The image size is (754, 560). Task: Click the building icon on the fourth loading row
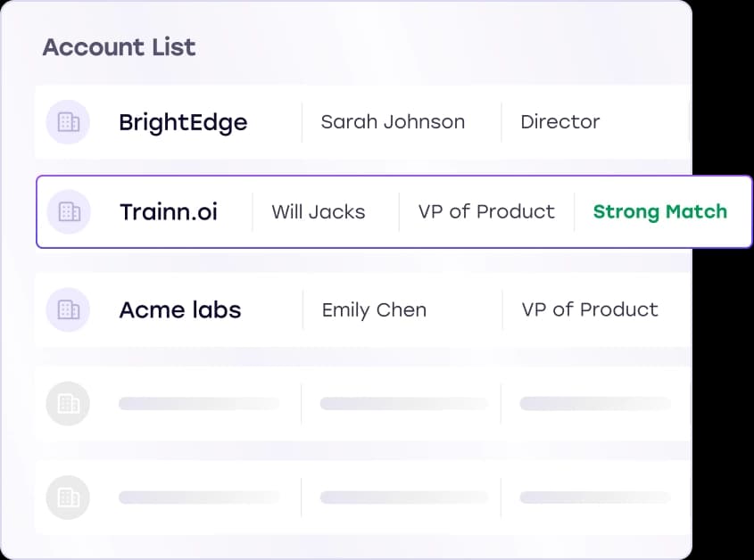(68, 403)
